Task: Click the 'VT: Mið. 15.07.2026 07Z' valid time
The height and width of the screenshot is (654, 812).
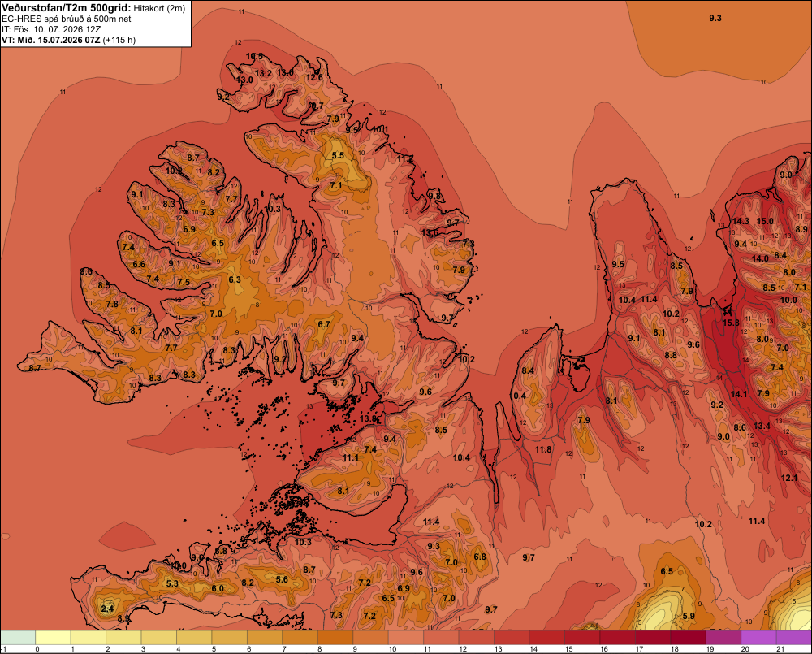Action: pos(50,40)
